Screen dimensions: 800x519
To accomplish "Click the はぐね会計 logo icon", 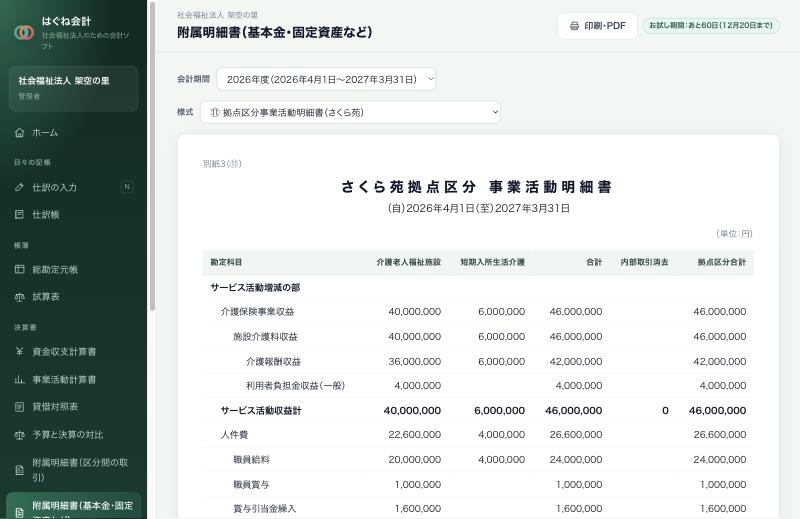I will [x=24, y=33].
